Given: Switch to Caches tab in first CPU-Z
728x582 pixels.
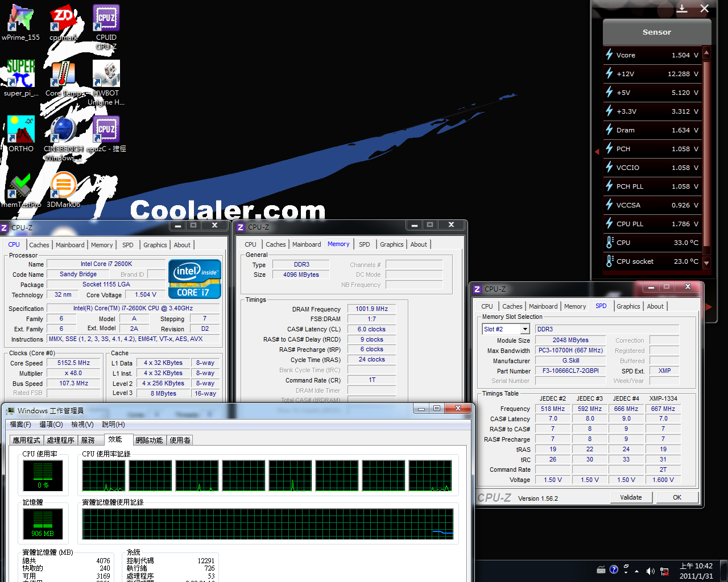Looking at the screenshot, I should [39, 245].
